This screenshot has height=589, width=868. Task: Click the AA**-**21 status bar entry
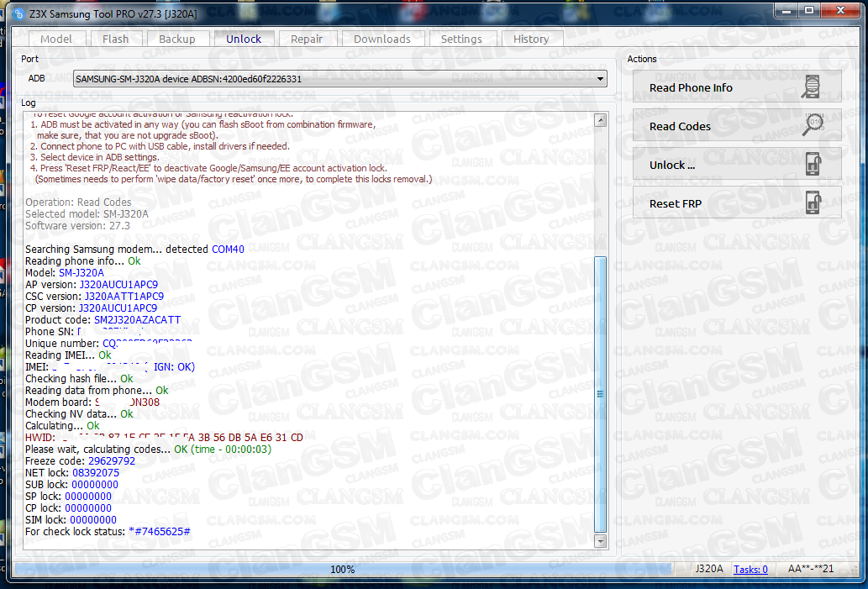point(810,569)
